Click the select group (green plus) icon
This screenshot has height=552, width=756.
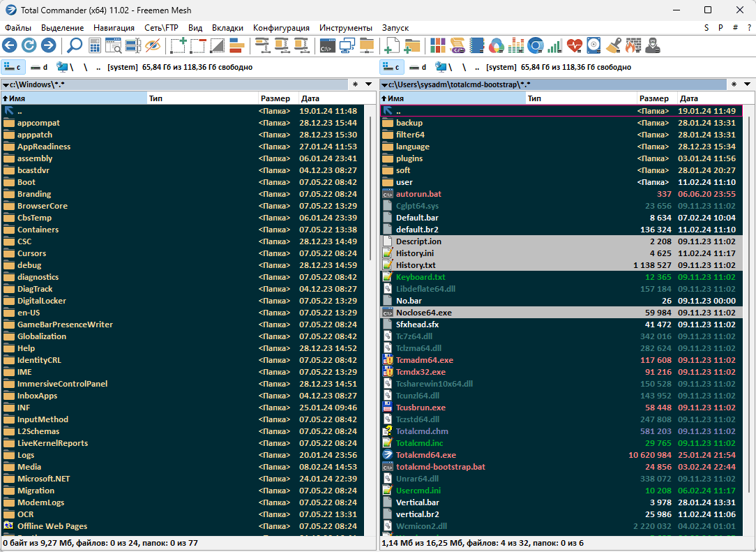(179, 46)
